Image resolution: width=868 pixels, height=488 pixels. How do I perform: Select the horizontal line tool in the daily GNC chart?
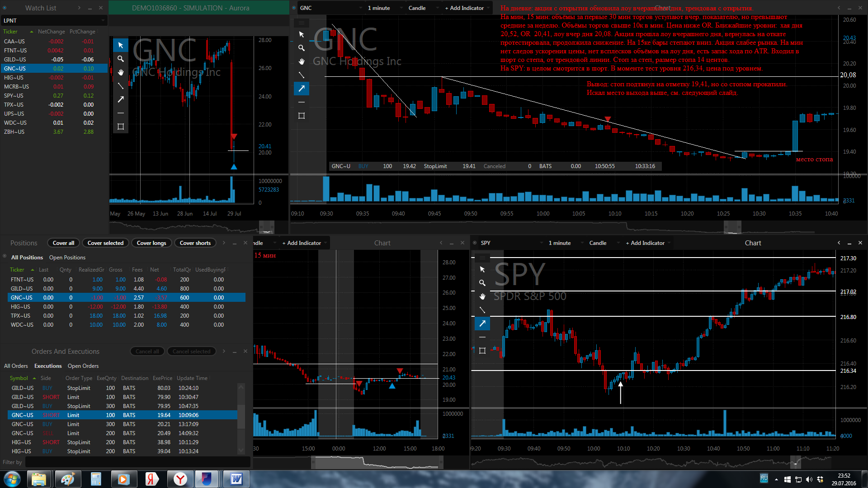coord(120,113)
